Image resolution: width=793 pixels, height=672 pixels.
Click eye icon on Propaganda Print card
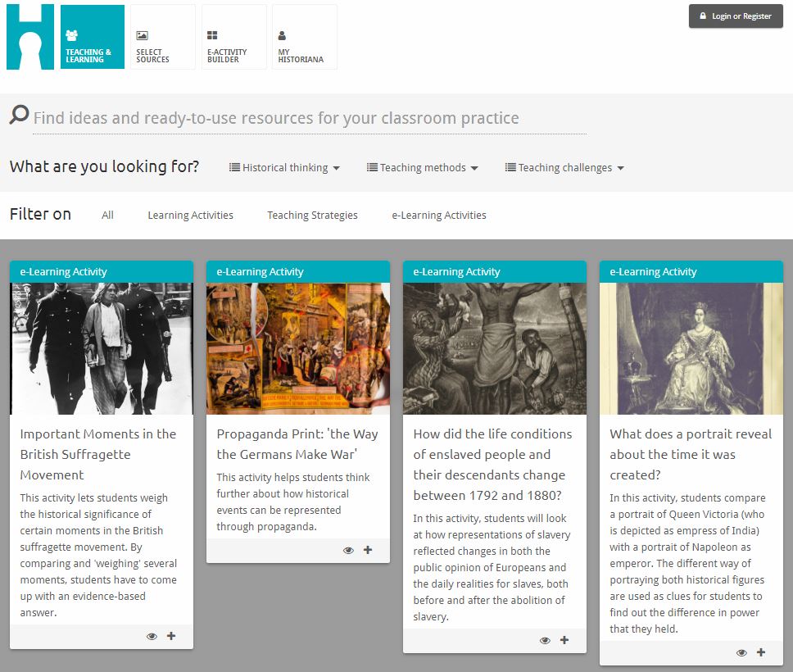point(348,551)
